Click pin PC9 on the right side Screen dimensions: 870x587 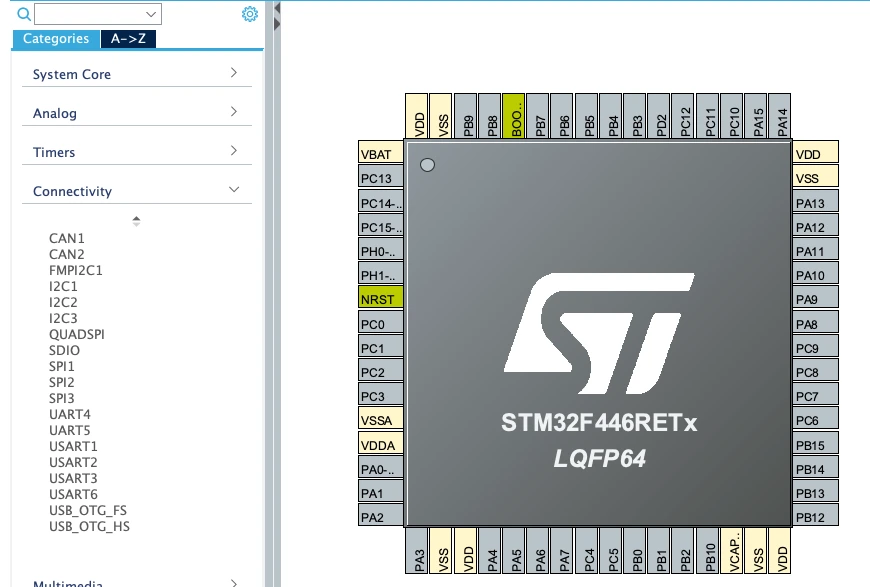click(816, 348)
